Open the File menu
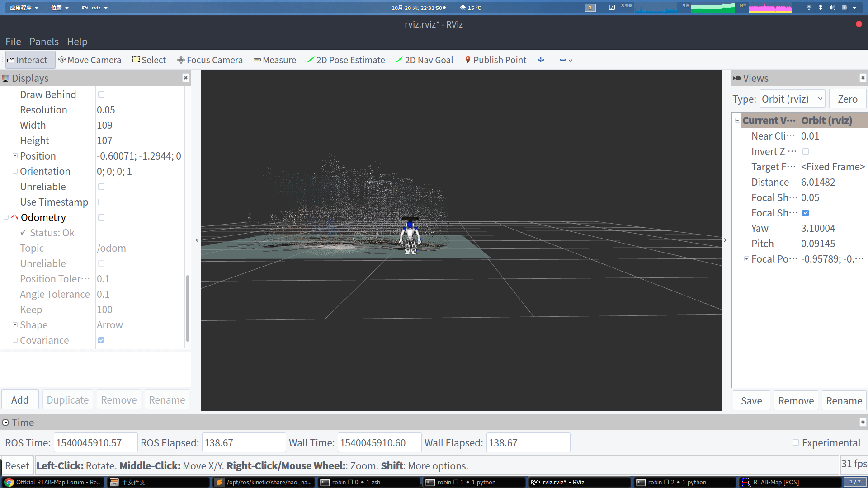 click(x=13, y=42)
